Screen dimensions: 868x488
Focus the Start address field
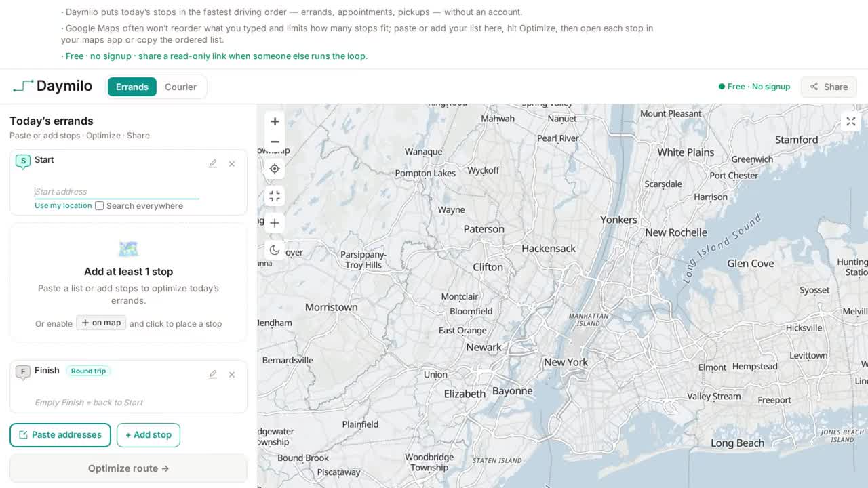[117, 192]
